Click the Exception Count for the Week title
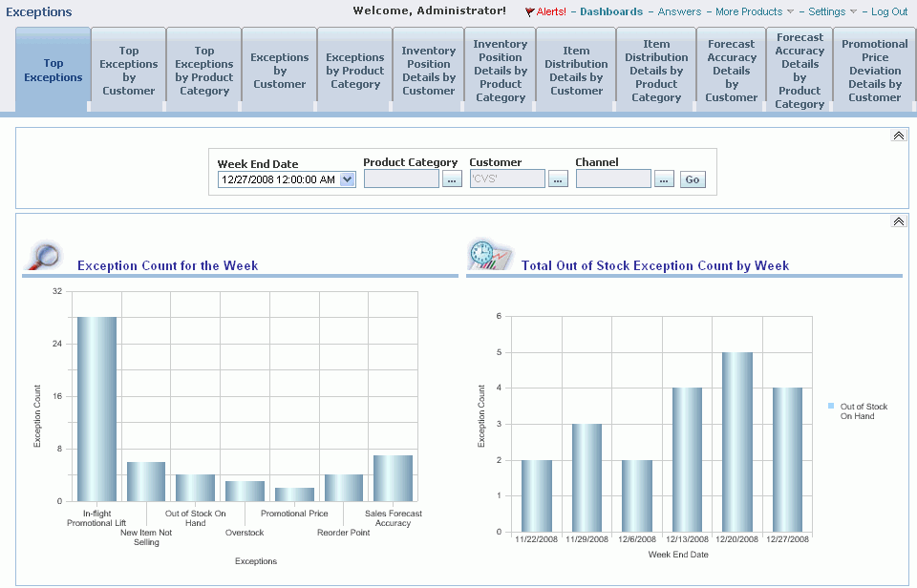The image size is (917, 588). coord(167,265)
